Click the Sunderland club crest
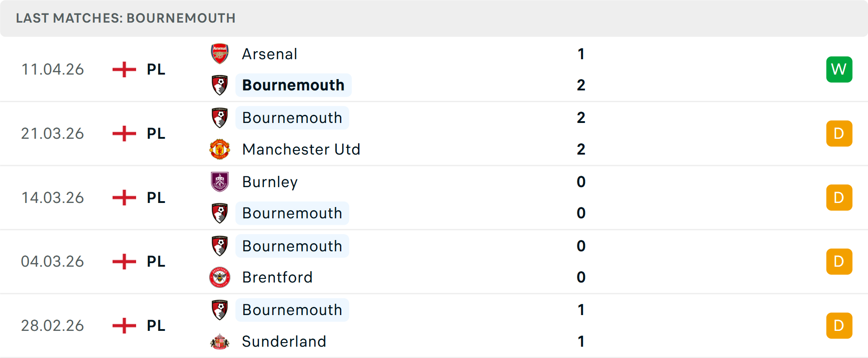Image resolution: width=868 pixels, height=358 pixels. (x=220, y=342)
